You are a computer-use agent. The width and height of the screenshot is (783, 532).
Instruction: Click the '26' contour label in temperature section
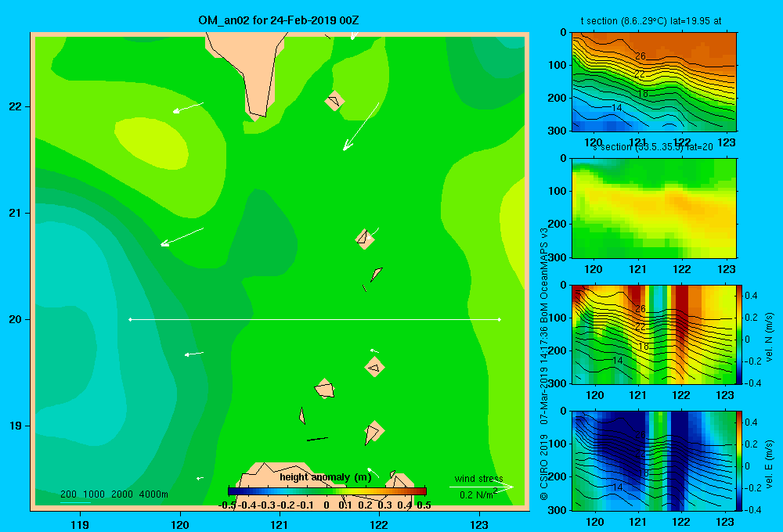(640, 56)
